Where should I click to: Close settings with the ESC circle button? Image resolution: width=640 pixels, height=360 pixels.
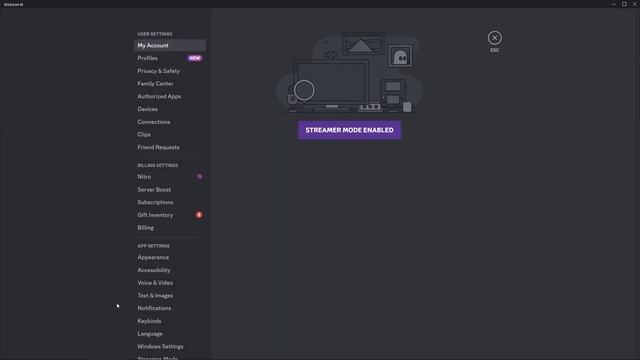(494, 38)
